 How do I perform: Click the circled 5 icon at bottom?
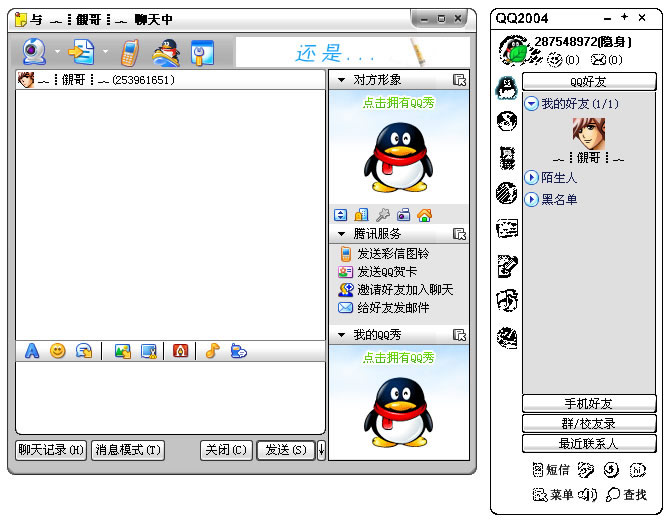pyautogui.click(x=611, y=470)
